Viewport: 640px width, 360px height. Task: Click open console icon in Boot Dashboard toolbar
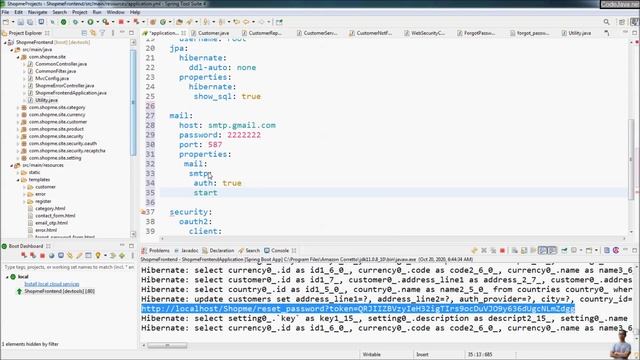(61, 256)
